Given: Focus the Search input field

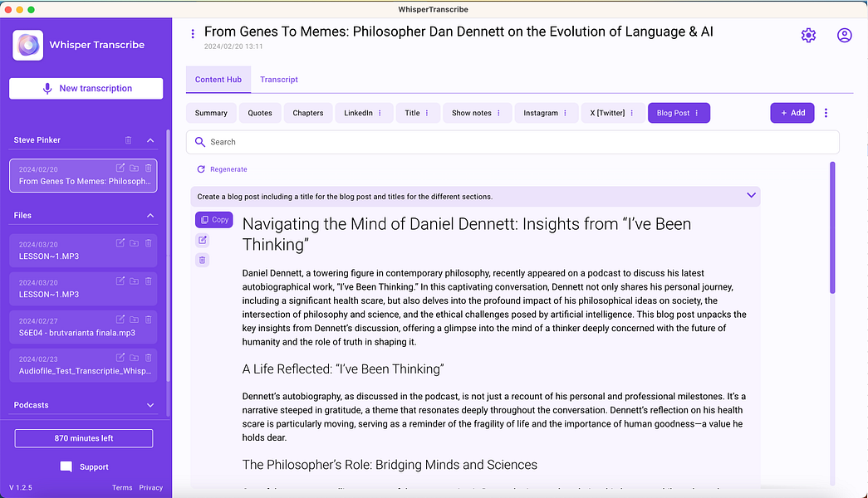Looking at the screenshot, I should click(512, 142).
